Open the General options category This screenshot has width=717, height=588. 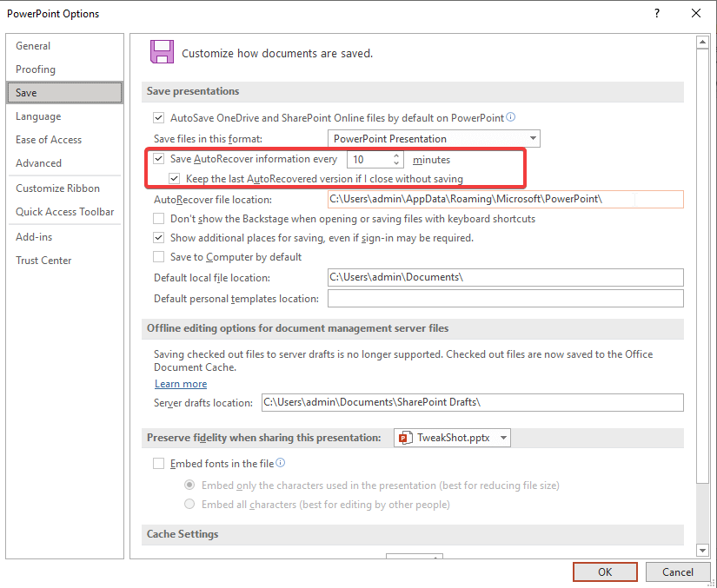pos(64,46)
